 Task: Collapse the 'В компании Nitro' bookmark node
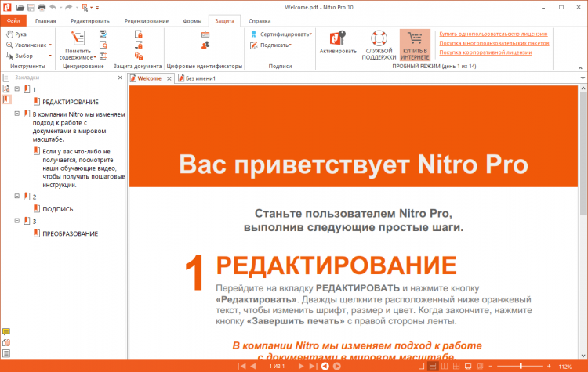click(x=17, y=113)
